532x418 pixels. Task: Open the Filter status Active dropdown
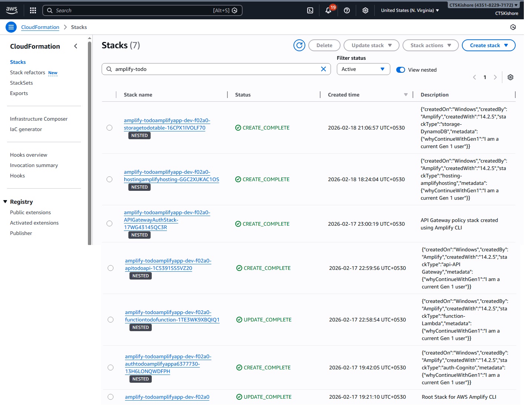363,69
